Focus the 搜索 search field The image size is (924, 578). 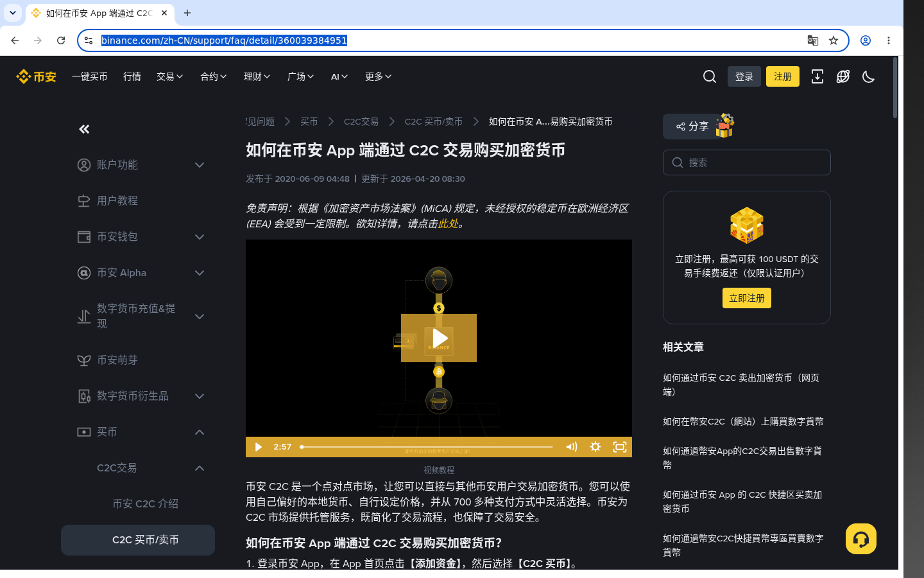tap(747, 162)
